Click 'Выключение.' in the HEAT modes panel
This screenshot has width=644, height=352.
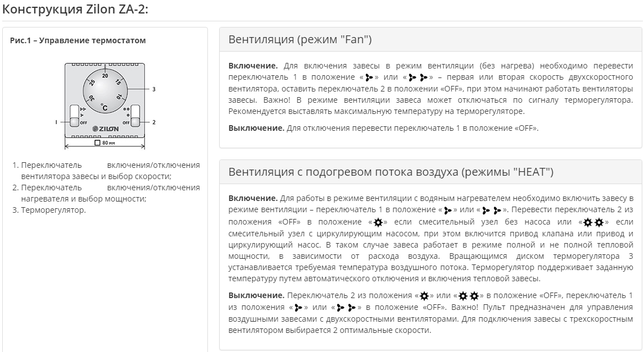tap(256, 295)
